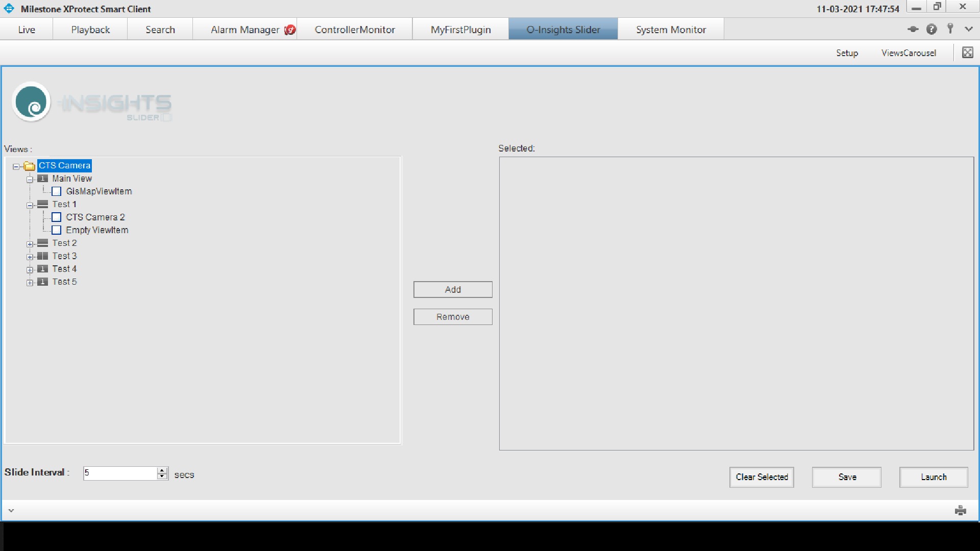Image resolution: width=980 pixels, height=551 pixels.
Task: Check the GisMapViewItem checkbox
Action: coord(57,191)
